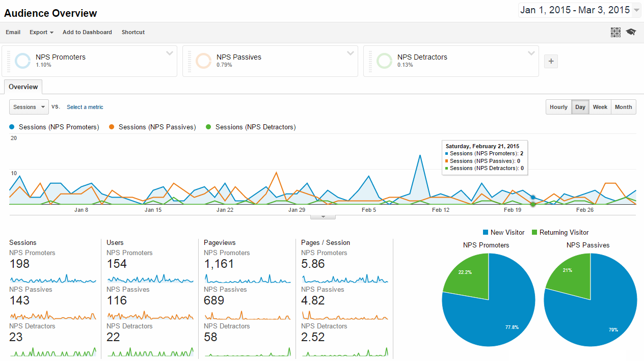This screenshot has height=361, width=644.
Task: Expand the annotations arrow below the chart
Action: [x=323, y=216]
